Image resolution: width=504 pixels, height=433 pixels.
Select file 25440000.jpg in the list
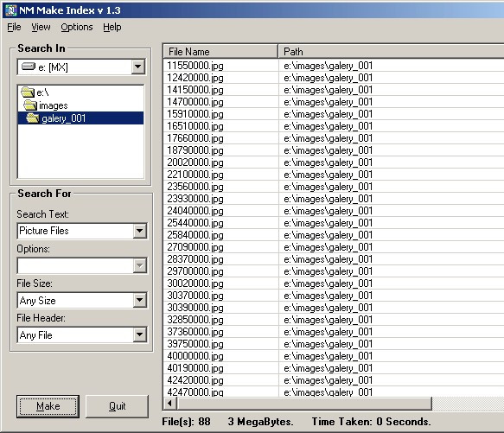pos(195,223)
